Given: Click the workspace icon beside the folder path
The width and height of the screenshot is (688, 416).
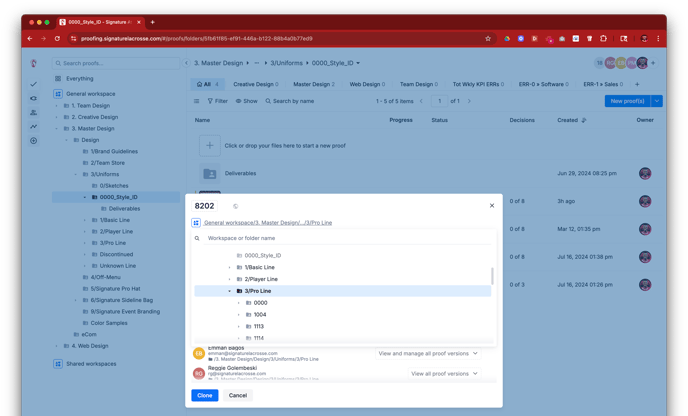Looking at the screenshot, I should tap(196, 223).
